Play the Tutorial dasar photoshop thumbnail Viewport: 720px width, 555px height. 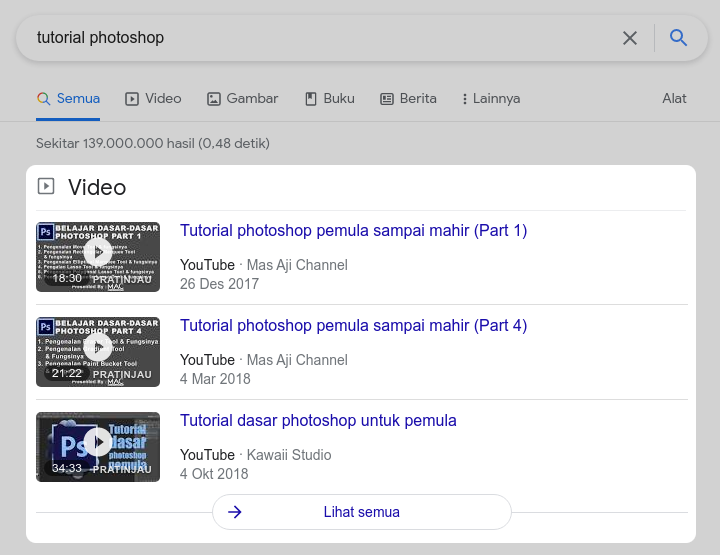click(98, 442)
